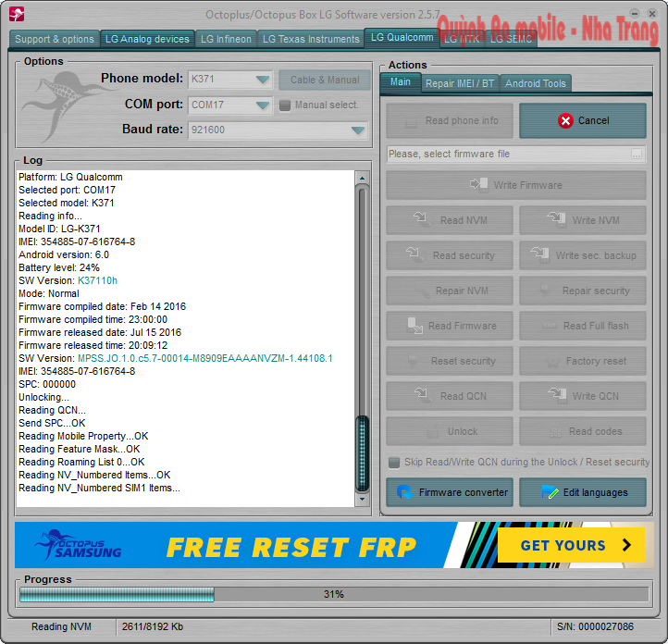This screenshot has width=668, height=644.
Task: Click the Read phone info icon
Action: click(411, 123)
